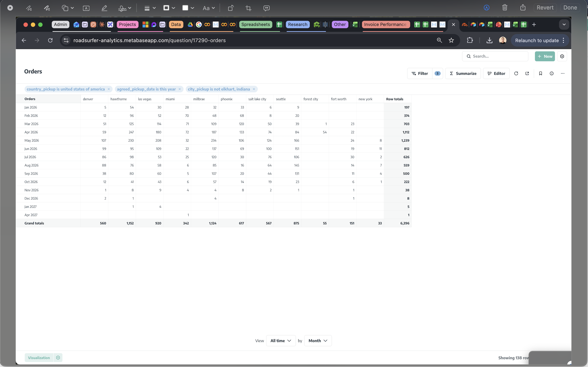The height and width of the screenshot is (367, 588).
Task: Click the image description speech icon
Action: (266, 8)
